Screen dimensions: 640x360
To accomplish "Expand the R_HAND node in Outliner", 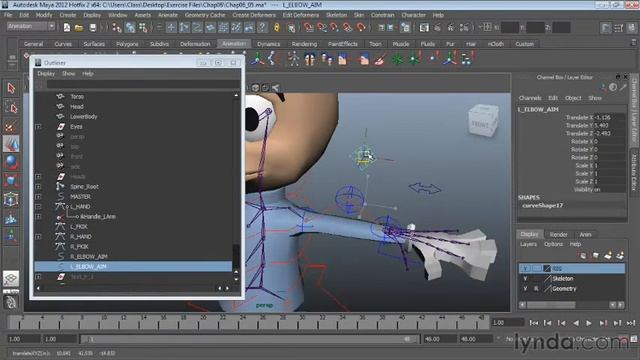I will pos(38,237).
